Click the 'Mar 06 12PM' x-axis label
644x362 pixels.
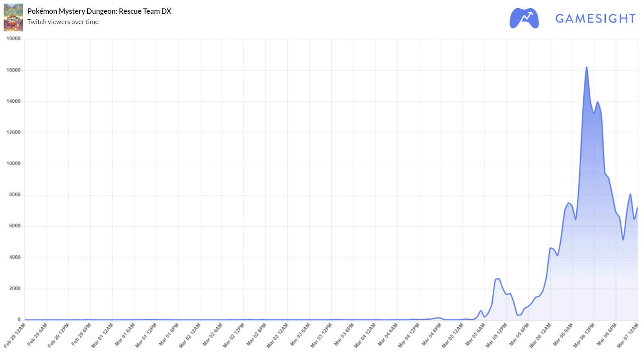584,335
